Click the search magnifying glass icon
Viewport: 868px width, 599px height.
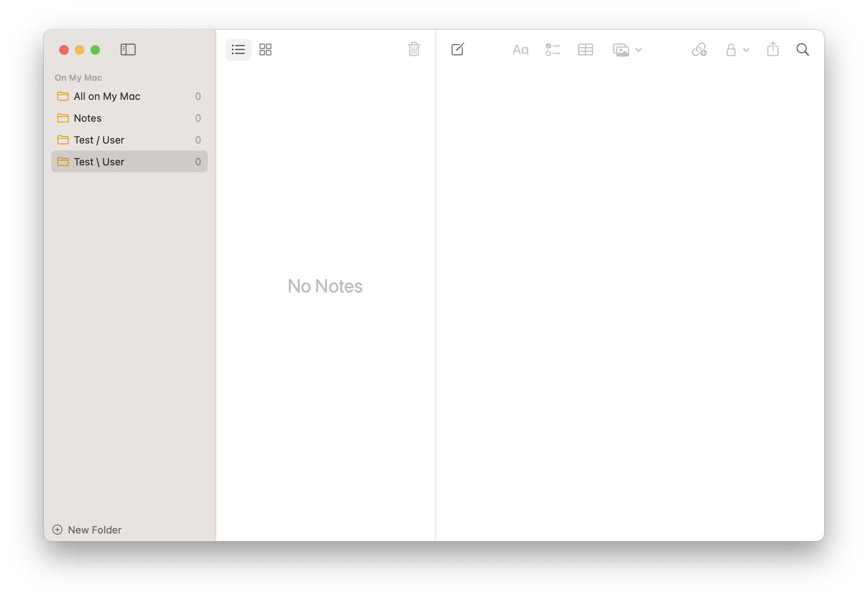pos(802,50)
